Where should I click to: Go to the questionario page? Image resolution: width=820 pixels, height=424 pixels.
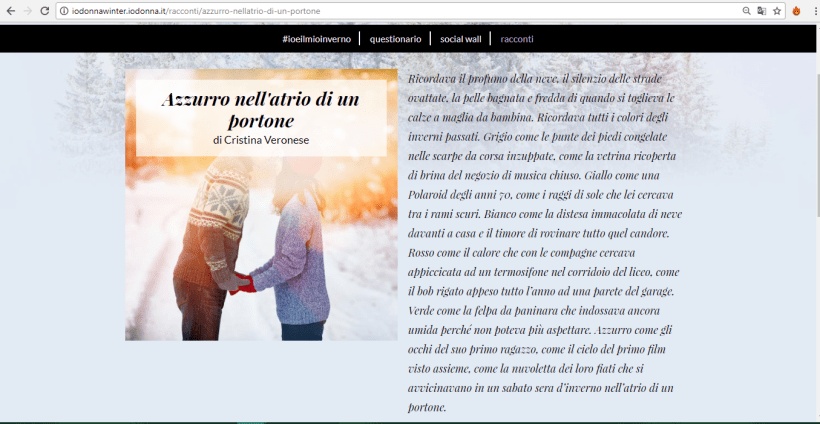tap(395, 39)
